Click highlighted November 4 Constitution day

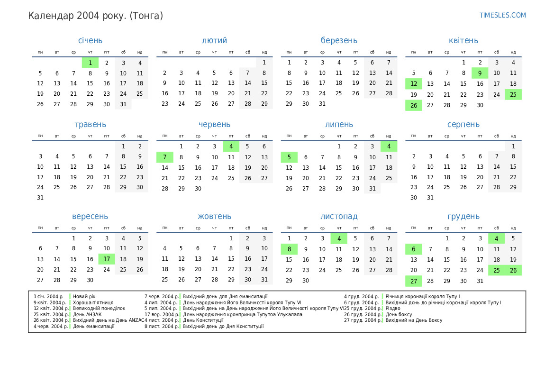(339, 238)
